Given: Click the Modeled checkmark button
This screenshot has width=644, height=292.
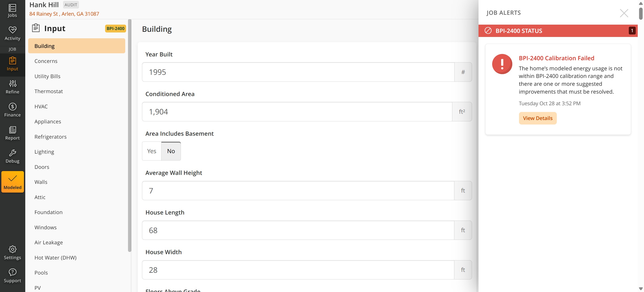Looking at the screenshot, I should [x=13, y=182].
